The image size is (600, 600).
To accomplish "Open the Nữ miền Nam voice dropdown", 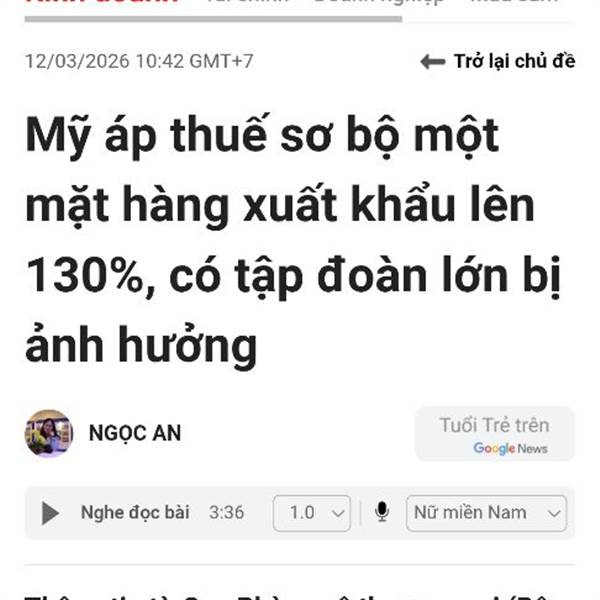I will (x=486, y=513).
